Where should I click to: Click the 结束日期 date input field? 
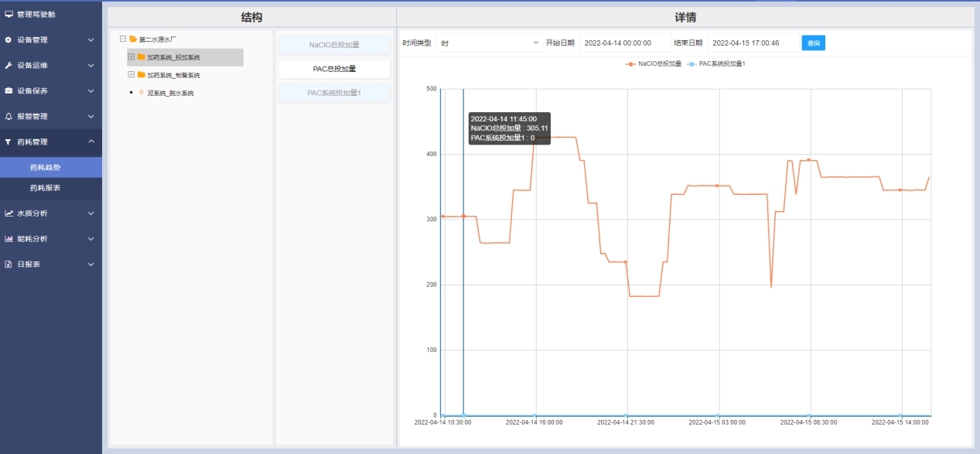coord(752,43)
